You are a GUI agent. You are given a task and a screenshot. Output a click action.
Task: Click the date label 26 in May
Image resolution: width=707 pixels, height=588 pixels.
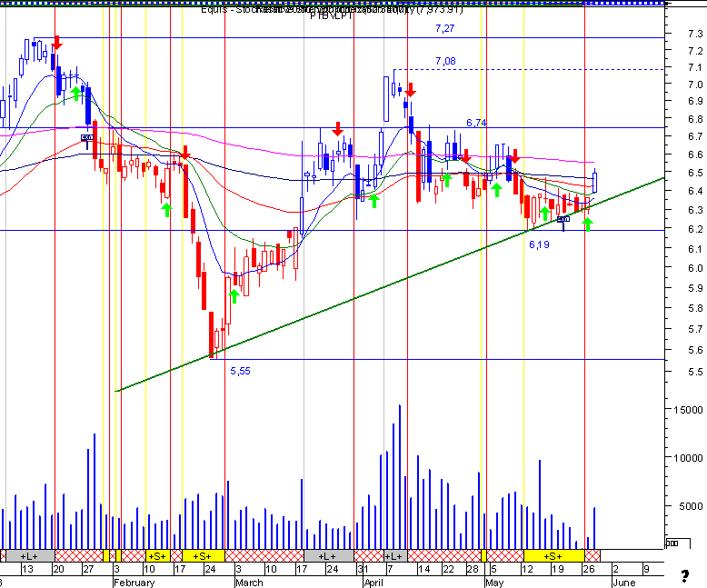[x=589, y=569]
